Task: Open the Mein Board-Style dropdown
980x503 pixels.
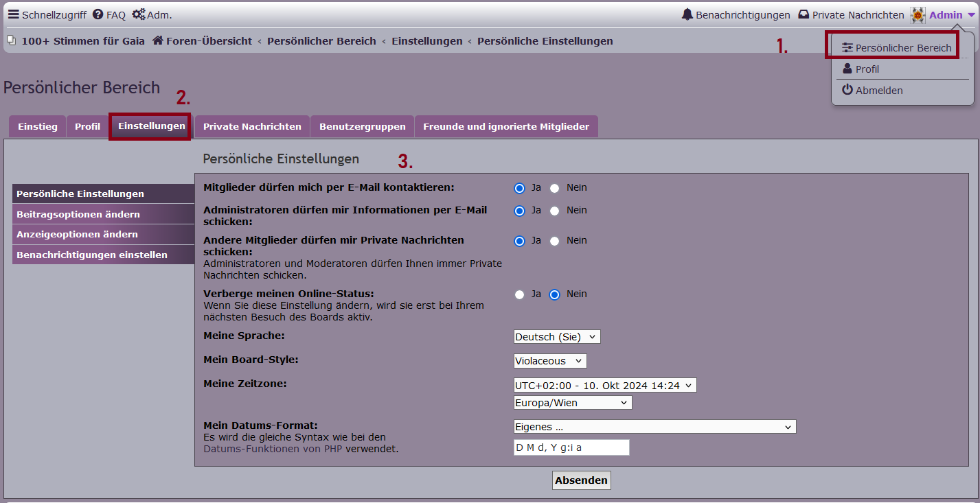Action: click(x=550, y=361)
